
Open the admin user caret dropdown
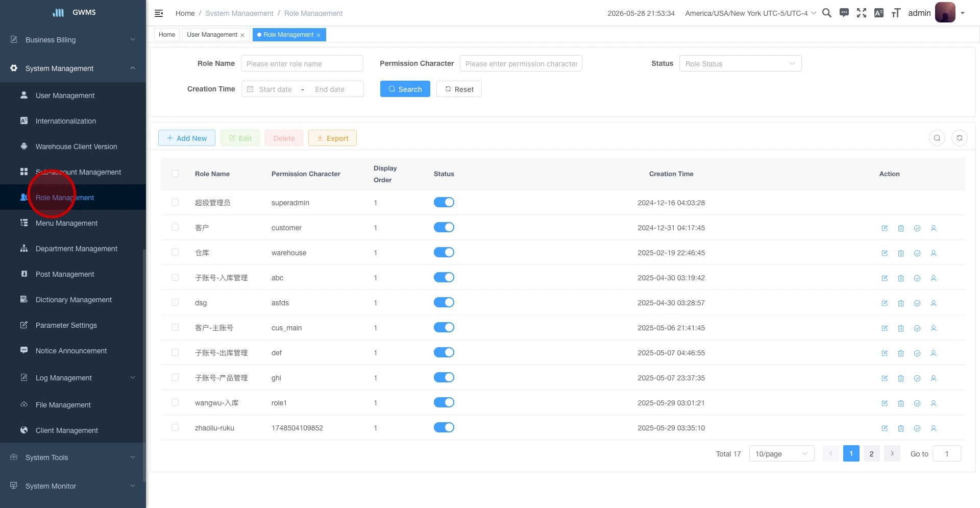[963, 13]
